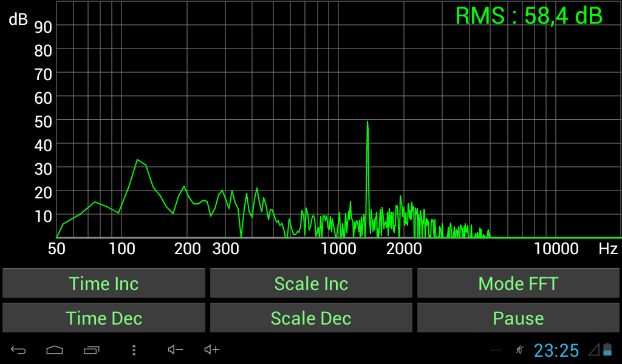Tap the Android back arrow icon
Screen dimensions: 622x364
click(x=18, y=350)
